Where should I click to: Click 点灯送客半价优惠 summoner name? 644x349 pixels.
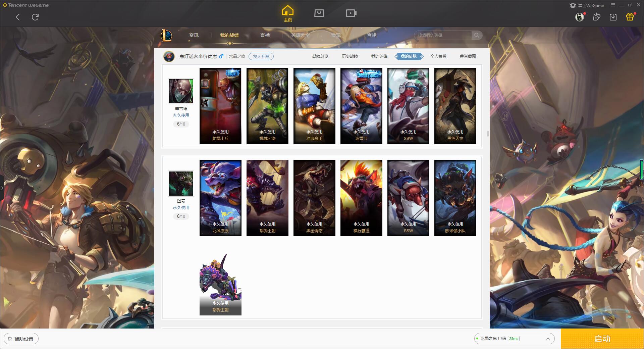coord(198,56)
